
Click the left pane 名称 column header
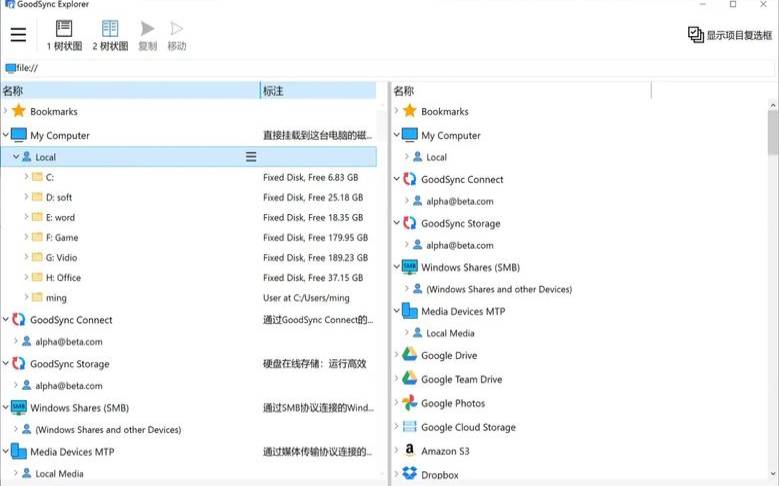click(x=130, y=91)
